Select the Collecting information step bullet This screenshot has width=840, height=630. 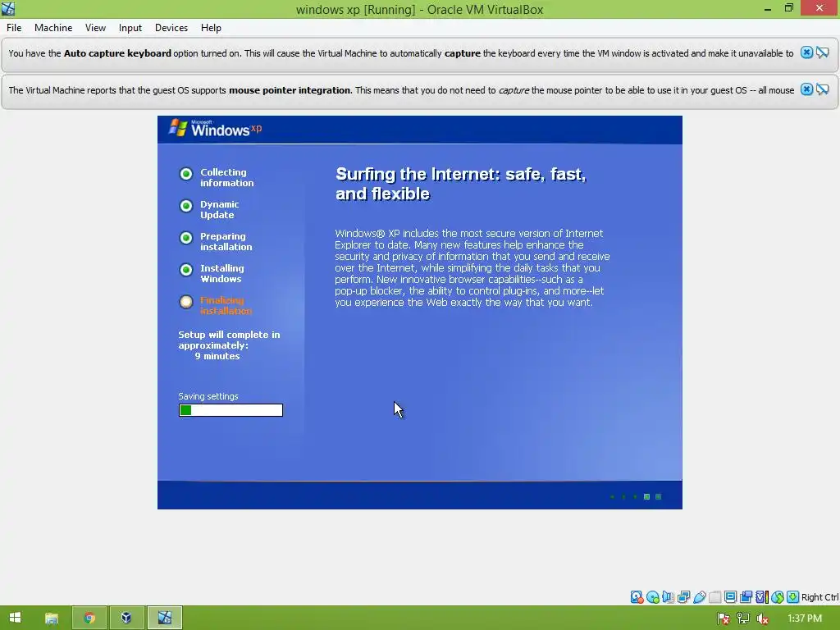tap(186, 174)
